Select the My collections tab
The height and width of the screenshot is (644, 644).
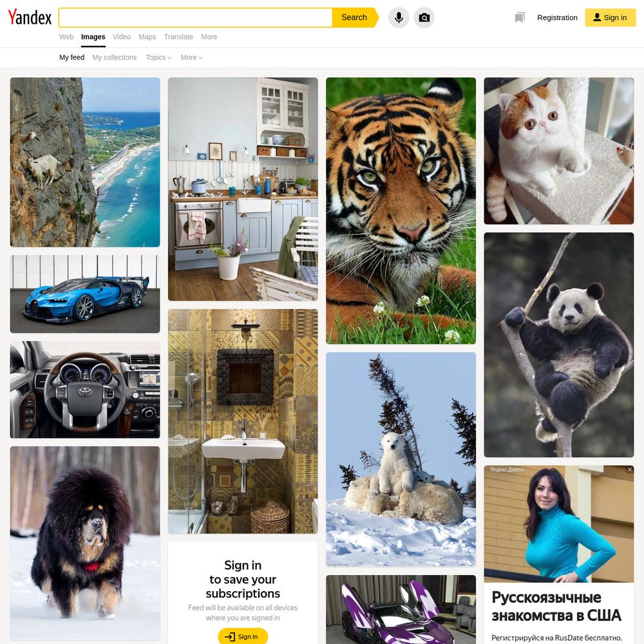(114, 57)
